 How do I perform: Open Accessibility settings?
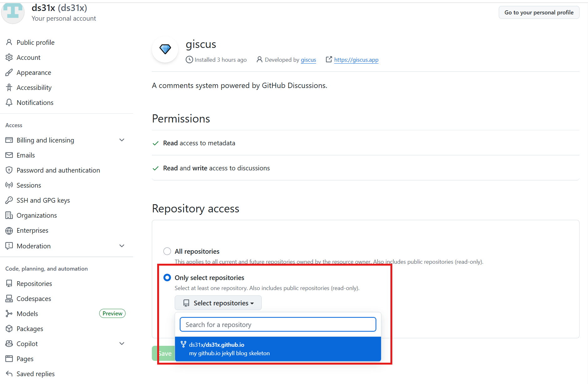pyautogui.click(x=34, y=87)
